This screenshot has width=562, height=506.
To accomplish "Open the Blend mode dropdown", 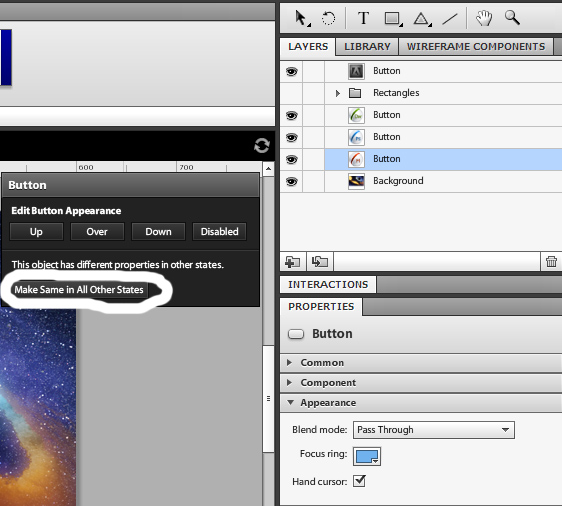I will [434, 430].
